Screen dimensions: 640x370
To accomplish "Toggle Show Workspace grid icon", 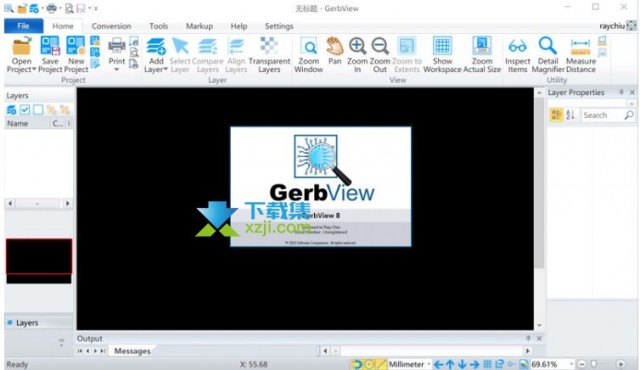I will (442, 46).
